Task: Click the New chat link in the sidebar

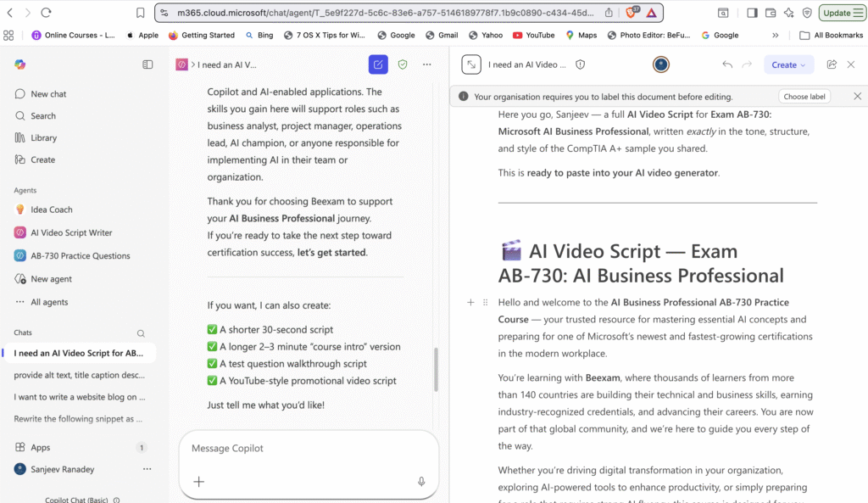Action: (42, 93)
